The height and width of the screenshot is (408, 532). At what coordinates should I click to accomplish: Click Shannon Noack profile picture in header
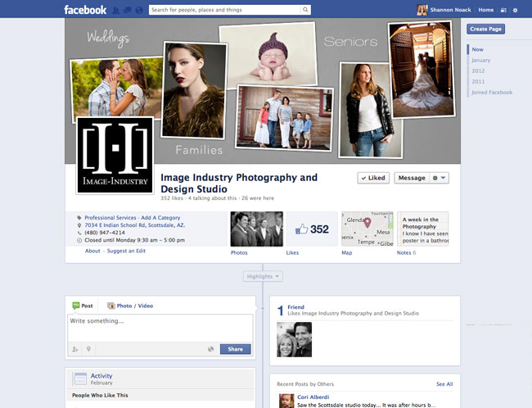[422, 10]
